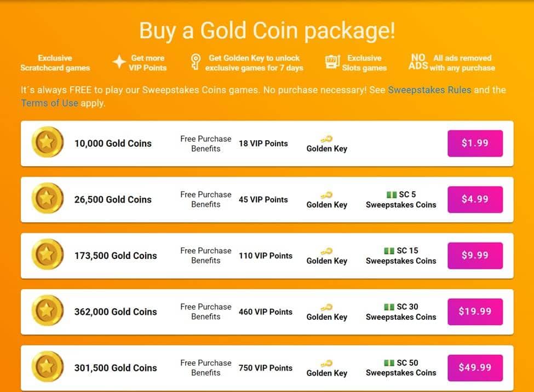The width and height of the screenshot is (534, 392).
Task: Click the Golden Key header icon
Action: 195,62
